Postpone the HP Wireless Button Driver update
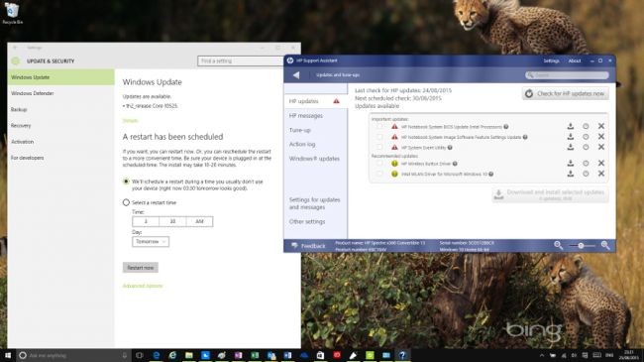This screenshot has width=644, height=362. 586,164
